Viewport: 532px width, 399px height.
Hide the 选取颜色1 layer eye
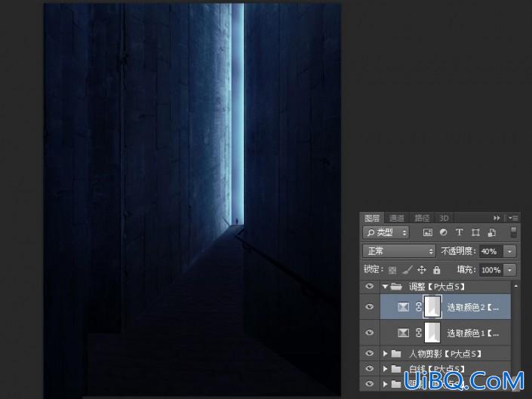tap(370, 333)
